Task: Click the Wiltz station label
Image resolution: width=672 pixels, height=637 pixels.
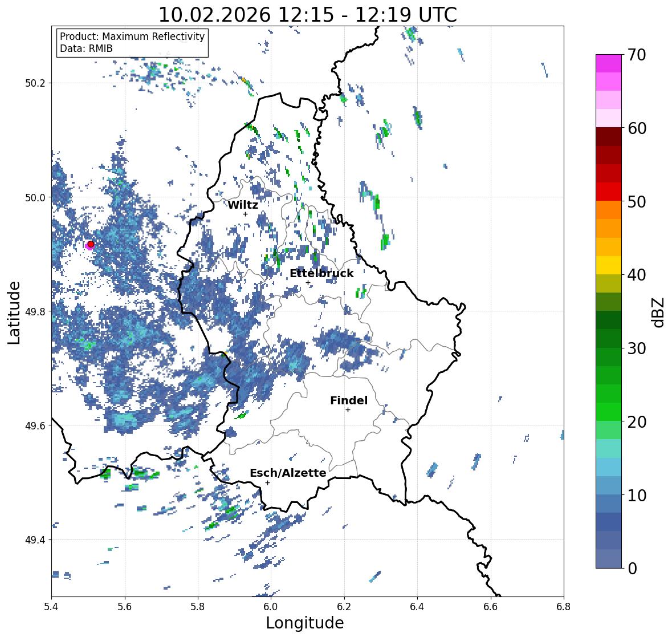Action: [243, 205]
